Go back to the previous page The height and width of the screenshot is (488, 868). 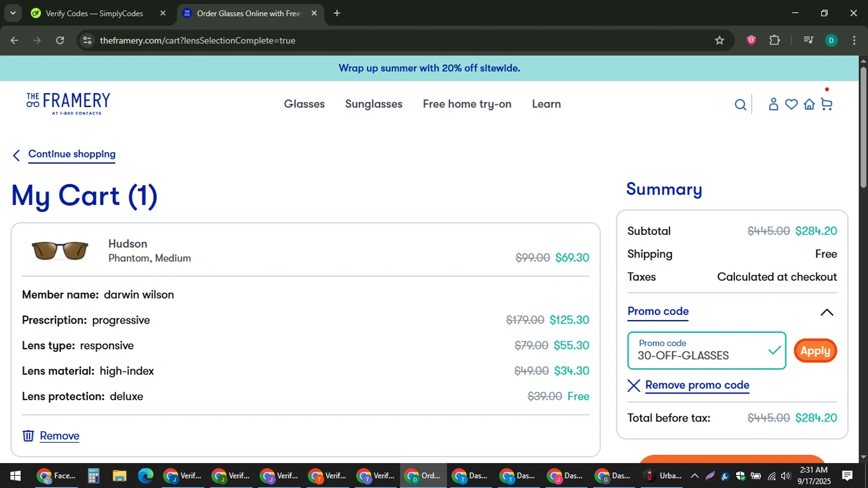click(14, 41)
